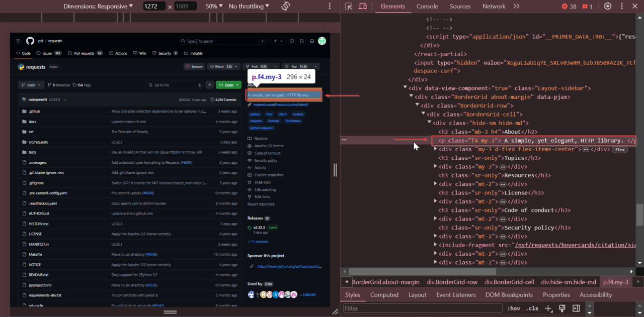Toggle the .cls element classes button

pos(532,308)
